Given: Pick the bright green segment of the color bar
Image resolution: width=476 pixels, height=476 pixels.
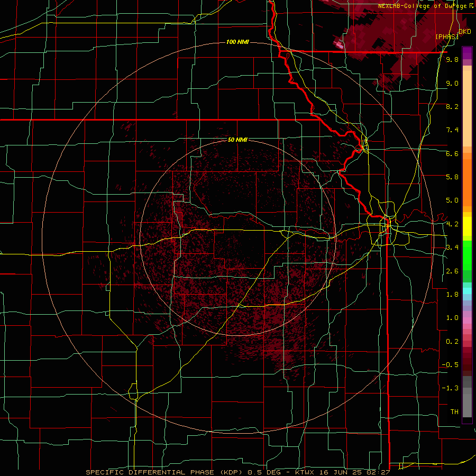Looking at the screenshot, I should point(467,255).
